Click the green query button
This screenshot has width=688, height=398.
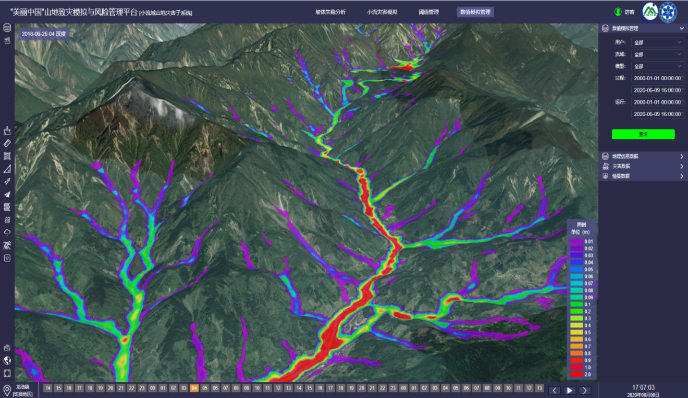click(643, 134)
